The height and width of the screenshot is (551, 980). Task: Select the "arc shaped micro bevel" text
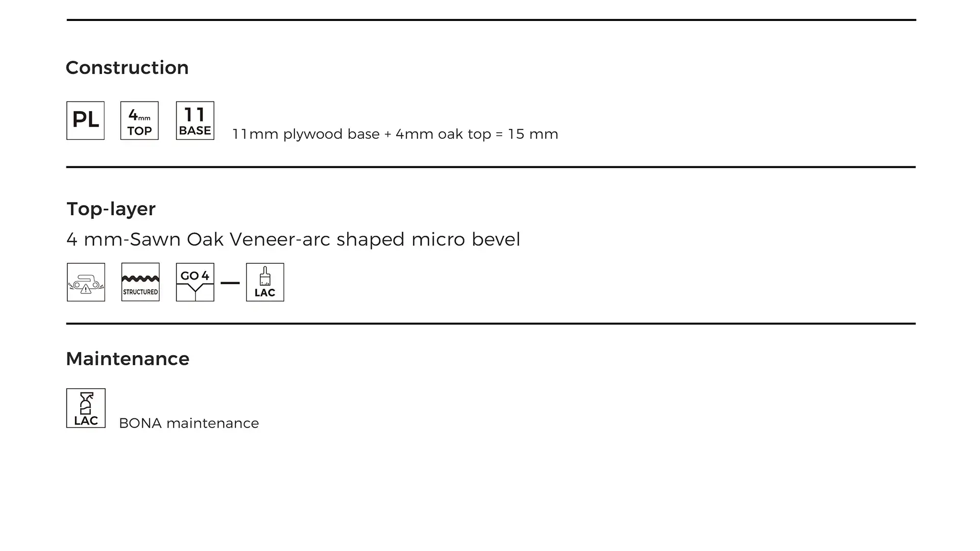point(411,239)
